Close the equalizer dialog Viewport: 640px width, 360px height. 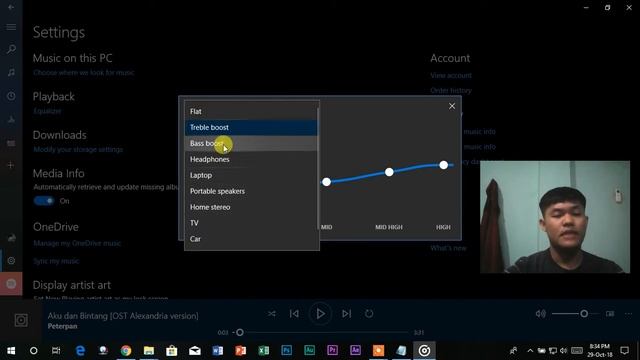pyautogui.click(x=452, y=106)
